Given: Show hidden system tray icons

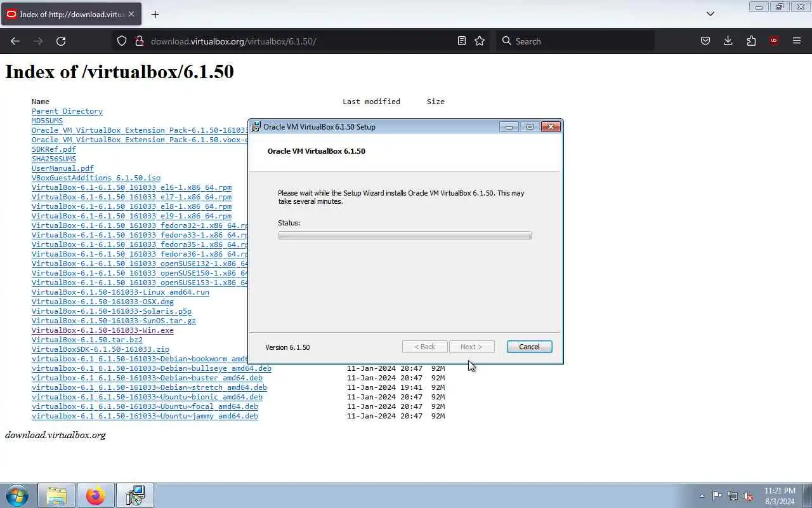Looking at the screenshot, I should point(702,496).
